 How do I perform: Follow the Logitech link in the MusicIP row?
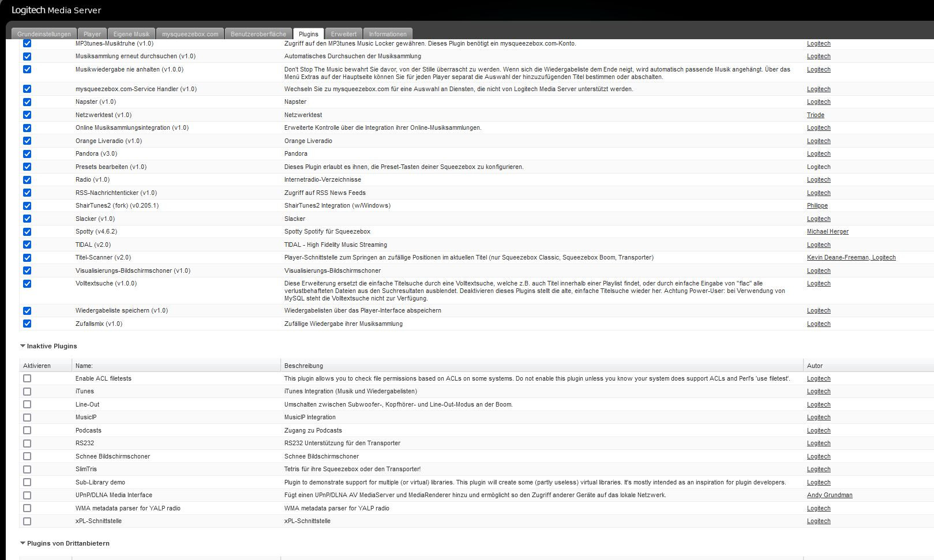point(819,418)
